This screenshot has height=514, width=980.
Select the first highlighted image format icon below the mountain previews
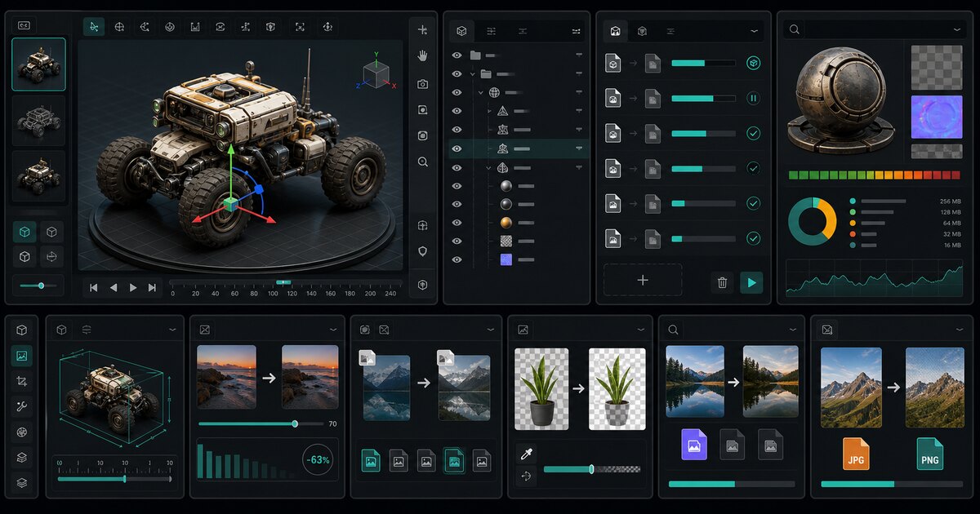click(371, 461)
